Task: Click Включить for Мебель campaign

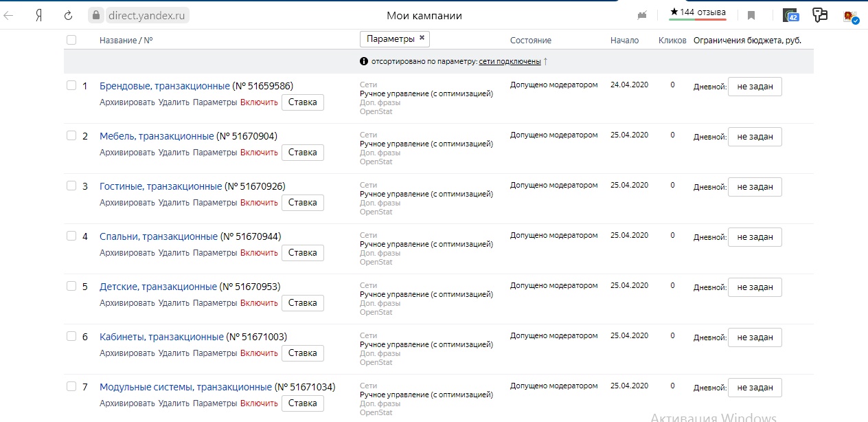Action: pyautogui.click(x=259, y=153)
